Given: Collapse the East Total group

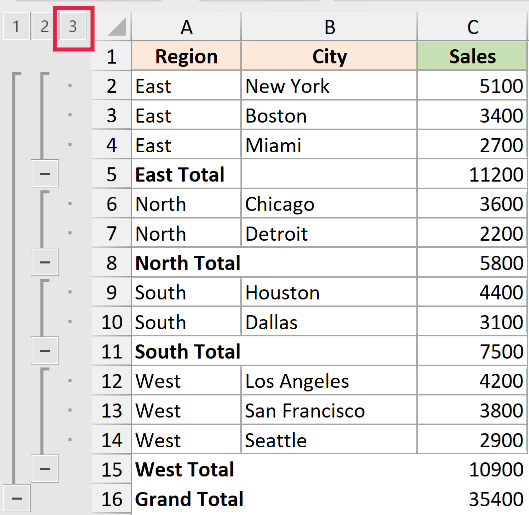Looking at the screenshot, I should [x=45, y=174].
